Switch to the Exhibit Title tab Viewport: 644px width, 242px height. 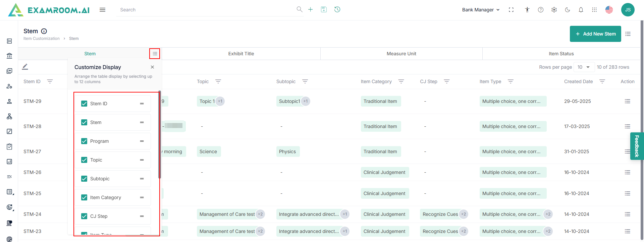tap(241, 54)
